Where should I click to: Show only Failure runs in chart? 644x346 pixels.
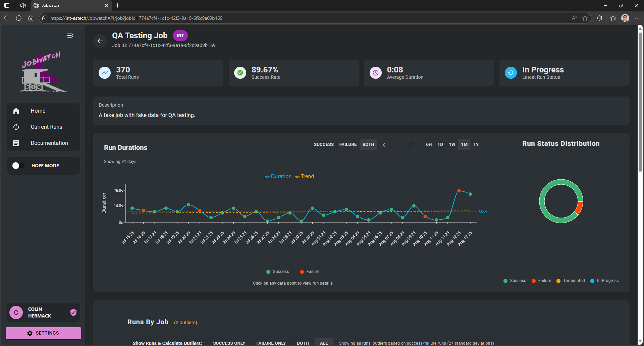(x=348, y=145)
